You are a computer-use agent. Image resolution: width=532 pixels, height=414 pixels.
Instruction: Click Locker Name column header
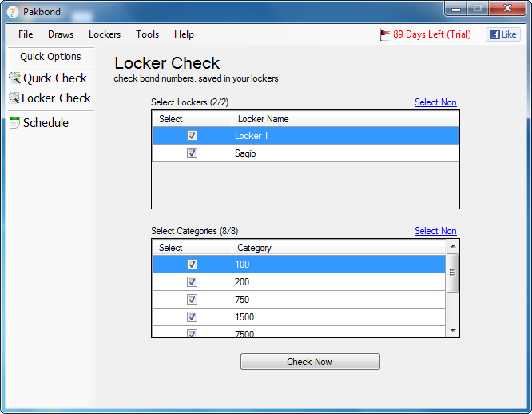click(345, 119)
